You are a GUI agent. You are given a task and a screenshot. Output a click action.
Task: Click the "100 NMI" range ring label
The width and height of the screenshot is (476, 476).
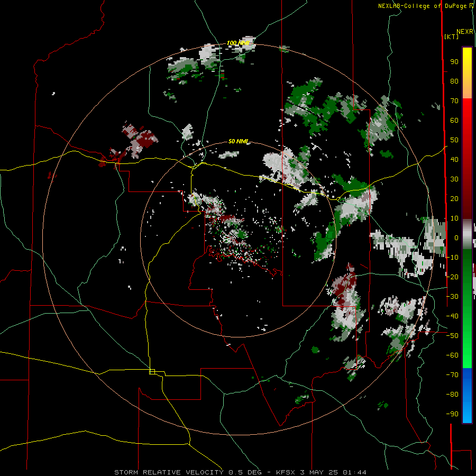238,43
